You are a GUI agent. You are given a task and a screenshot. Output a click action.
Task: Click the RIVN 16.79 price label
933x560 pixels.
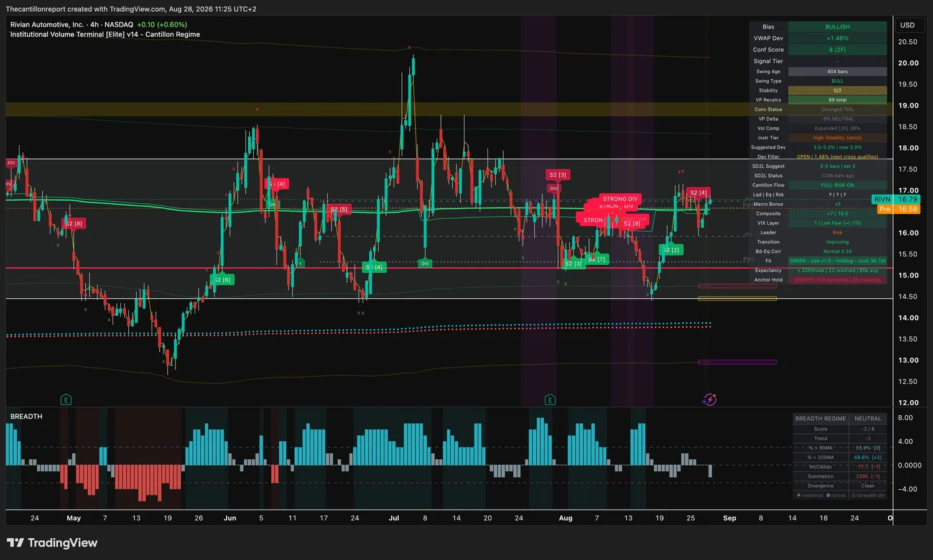pyautogui.click(x=896, y=199)
